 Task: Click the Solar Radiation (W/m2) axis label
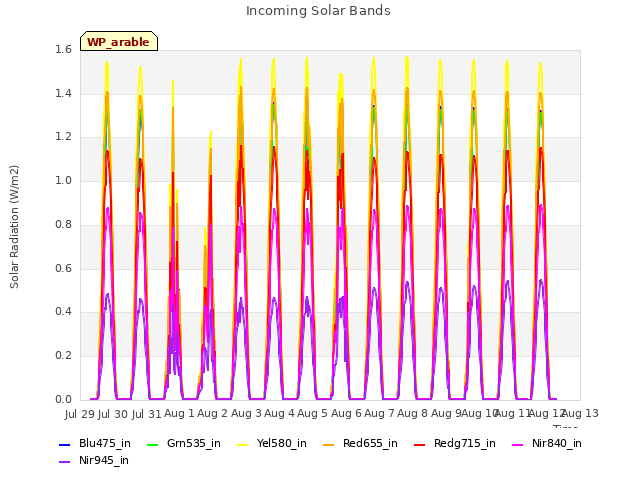[x=14, y=227]
